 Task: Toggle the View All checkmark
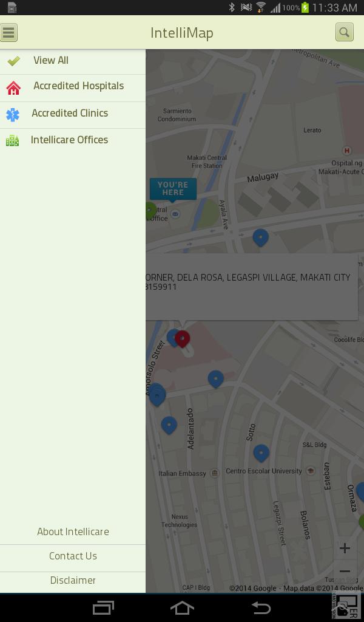coord(14,61)
